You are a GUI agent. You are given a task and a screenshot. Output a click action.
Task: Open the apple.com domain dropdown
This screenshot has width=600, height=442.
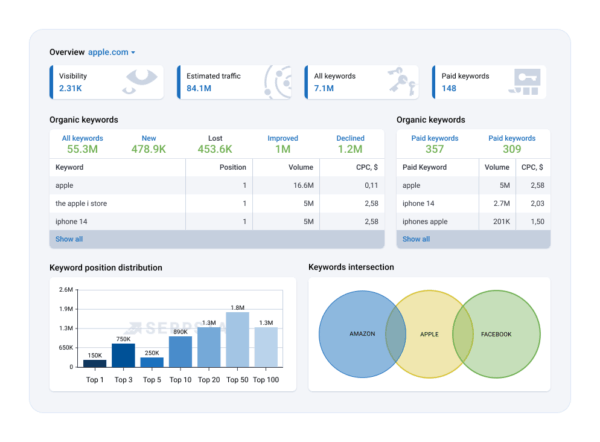[111, 52]
